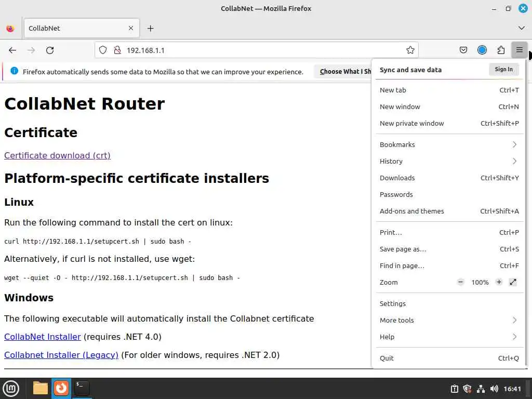This screenshot has width=532, height=399.
Task: Click the blue account profile icon
Action: click(x=482, y=50)
